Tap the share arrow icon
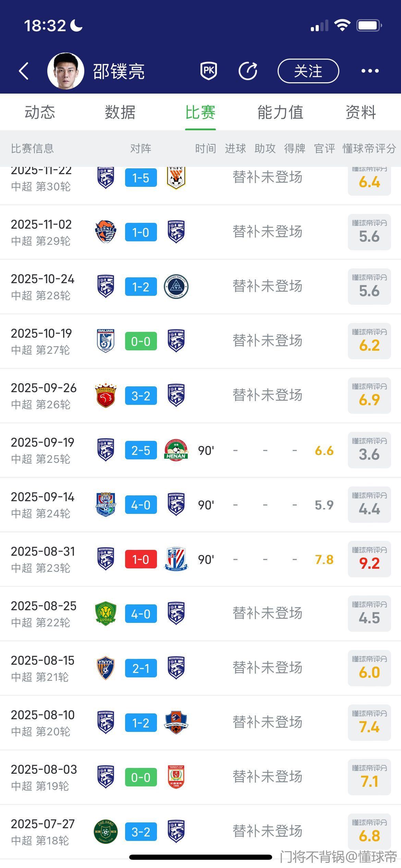The width and height of the screenshot is (401, 868). click(x=248, y=71)
